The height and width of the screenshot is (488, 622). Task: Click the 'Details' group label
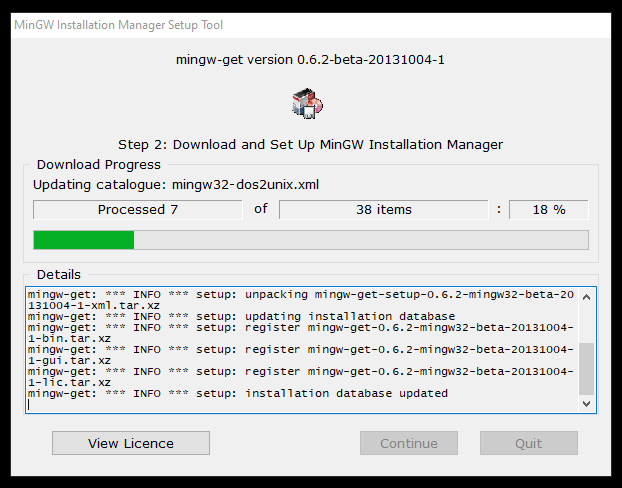click(59, 275)
